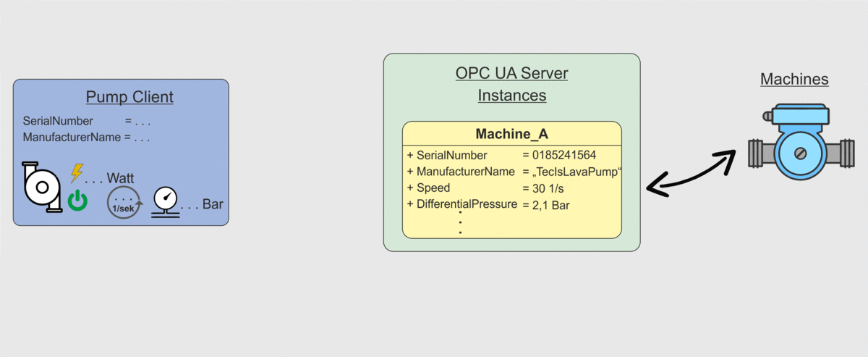
Task: Click the 1/sek rotation speed icon
Action: (125, 202)
